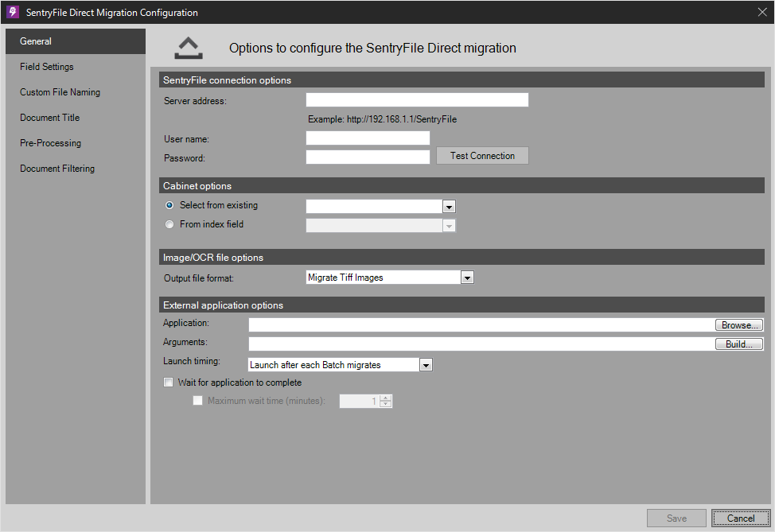The image size is (775, 532).
Task: Open the Launch timing dropdown
Action: [x=426, y=365]
